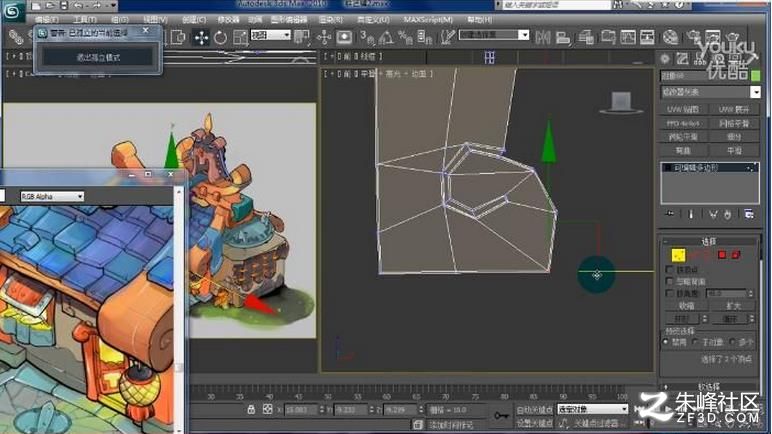The width and height of the screenshot is (772, 434).
Task: Select the Off preview selection radio button
Action: click(x=666, y=342)
